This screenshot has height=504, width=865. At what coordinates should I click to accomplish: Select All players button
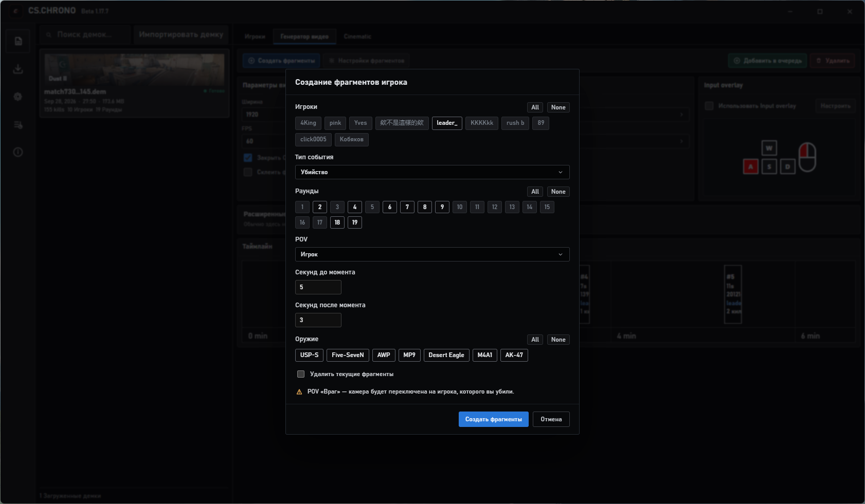(x=535, y=107)
